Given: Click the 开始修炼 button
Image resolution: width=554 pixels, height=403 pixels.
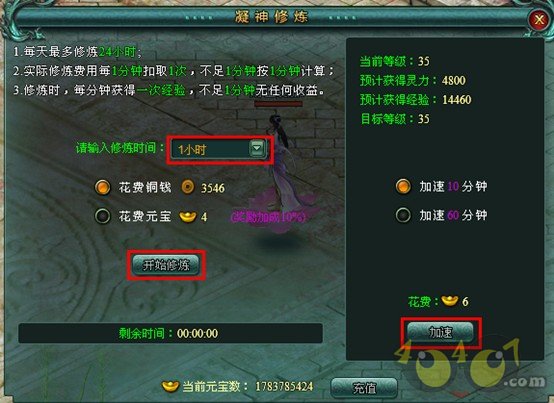Looking at the screenshot, I should click(166, 265).
